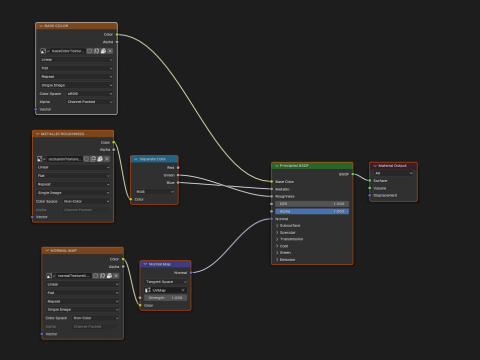This screenshot has width=480, height=360.
Task: Browse images in the BASE COLOR node
Action: tap(44, 51)
